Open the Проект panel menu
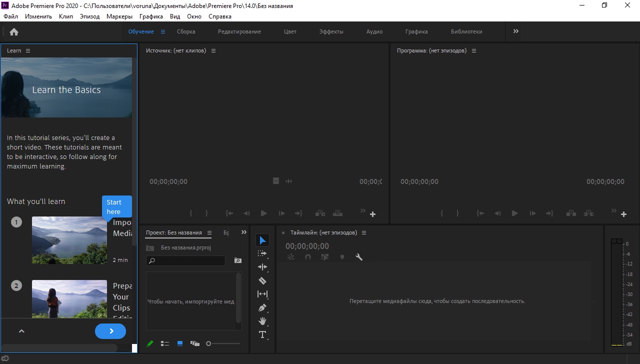The height and width of the screenshot is (364, 640). click(x=209, y=232)
